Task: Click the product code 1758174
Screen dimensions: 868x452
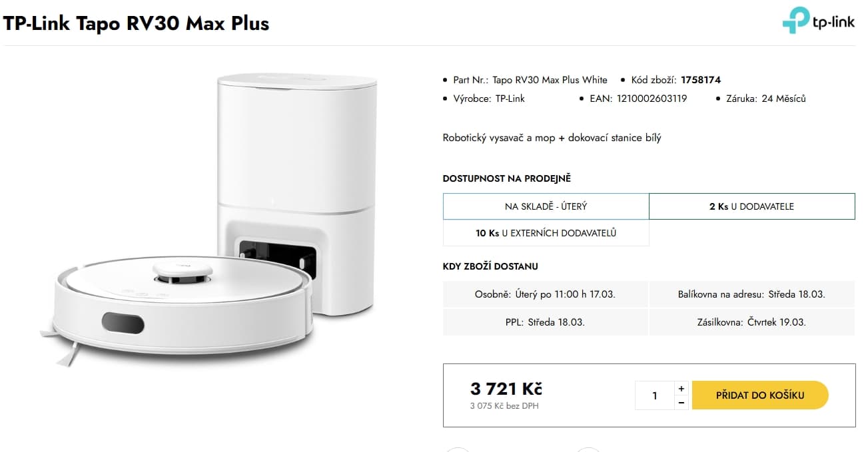Action: pos(701,80)
